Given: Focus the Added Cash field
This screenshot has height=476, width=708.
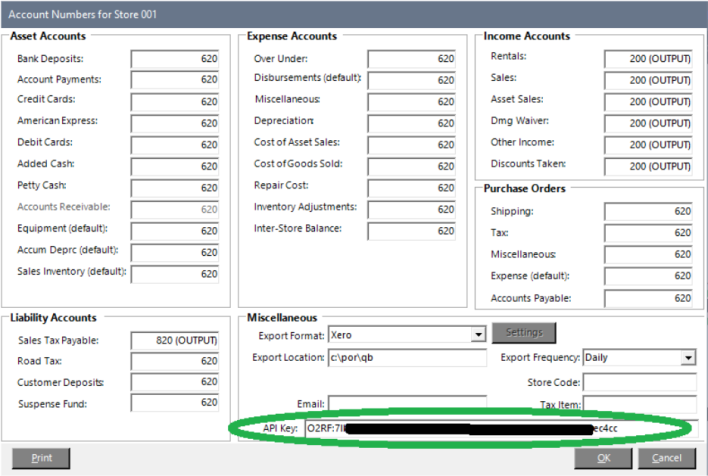Looking at the screenshot, I should pyautogui.click(x=175, y=166).
